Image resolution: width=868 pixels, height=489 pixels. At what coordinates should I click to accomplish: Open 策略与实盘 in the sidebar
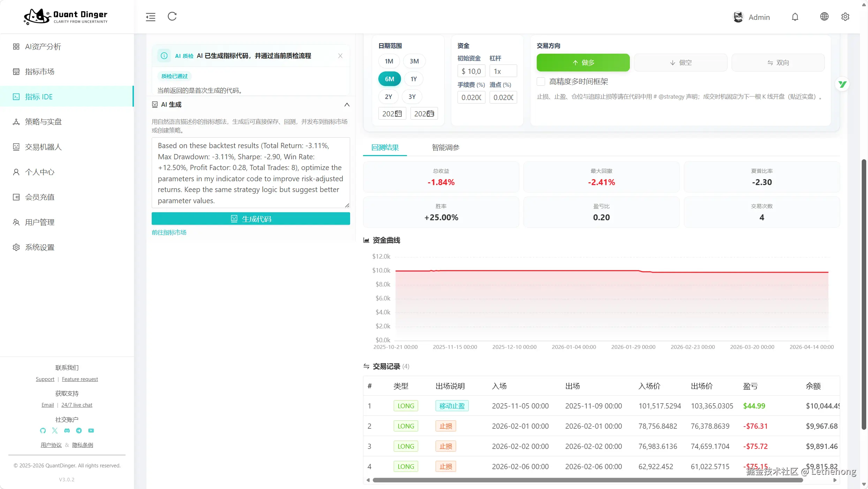click(x=43, y=122)
